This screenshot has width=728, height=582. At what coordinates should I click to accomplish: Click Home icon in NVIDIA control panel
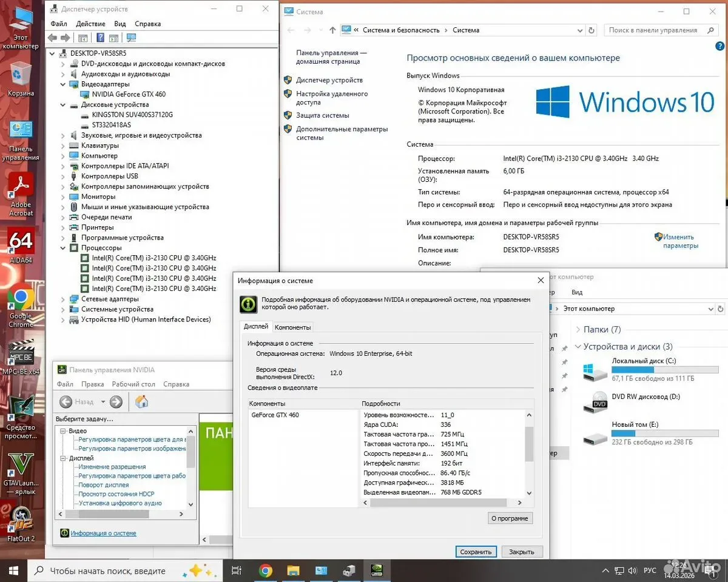click(x=141, y=401)
